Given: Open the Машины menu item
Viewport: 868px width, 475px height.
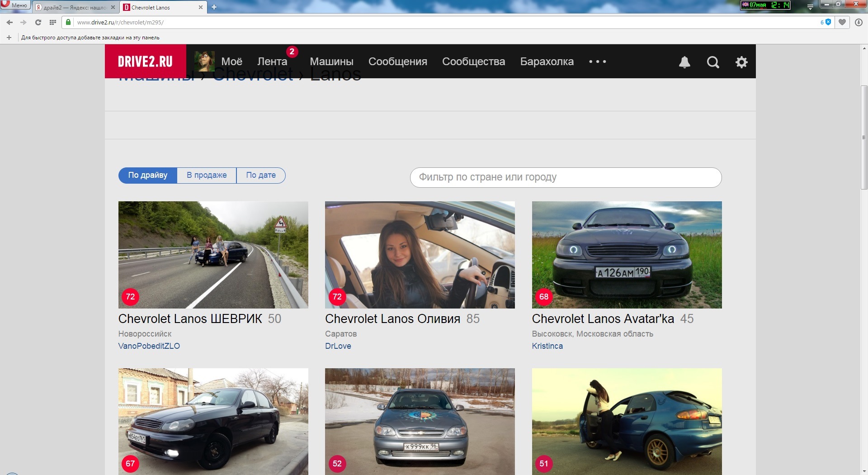Looking at the screenshot, I should [331, 62].
